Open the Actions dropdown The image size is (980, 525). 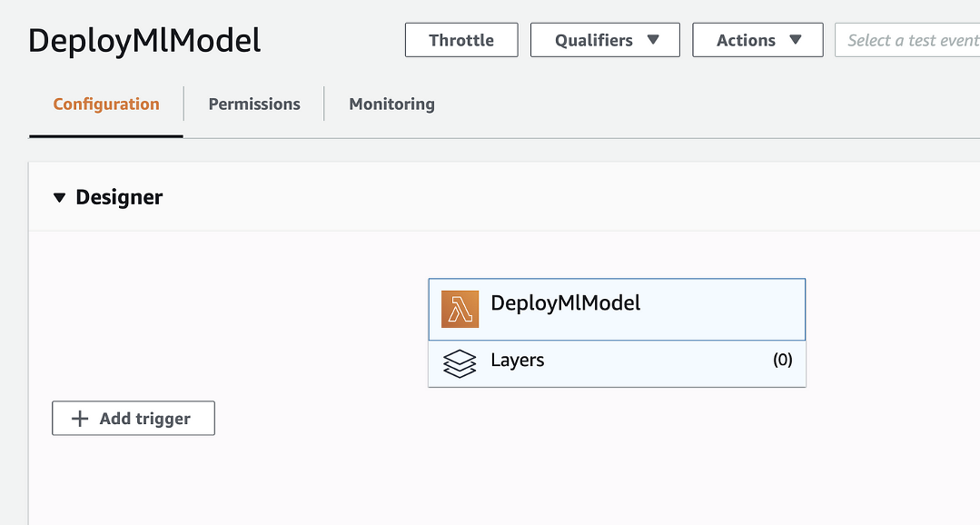tap(757, 39)
